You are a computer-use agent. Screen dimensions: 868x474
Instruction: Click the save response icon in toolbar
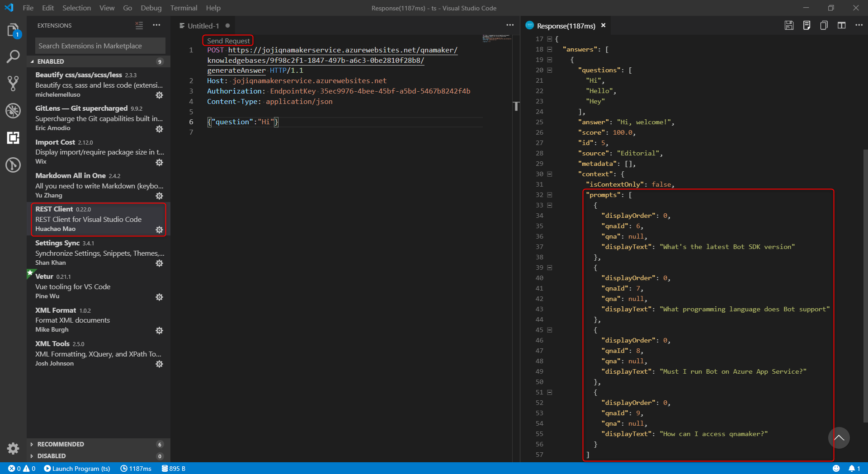tap(789, 26)
